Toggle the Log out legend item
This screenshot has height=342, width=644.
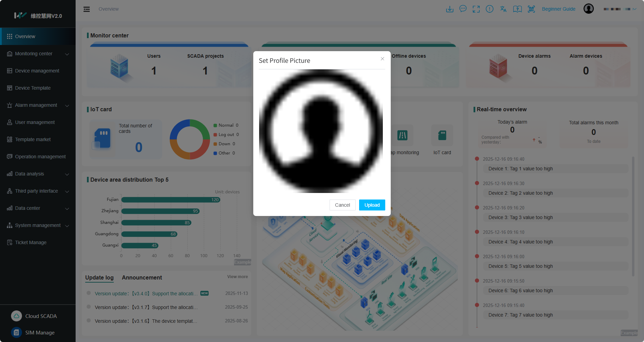coord(226,135)
